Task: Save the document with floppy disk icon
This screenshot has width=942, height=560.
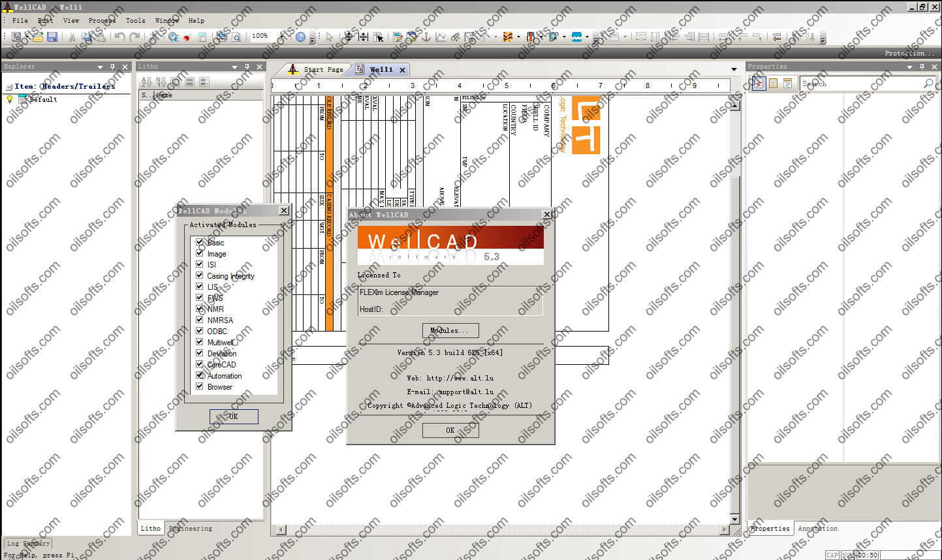Action: point(52,37)
